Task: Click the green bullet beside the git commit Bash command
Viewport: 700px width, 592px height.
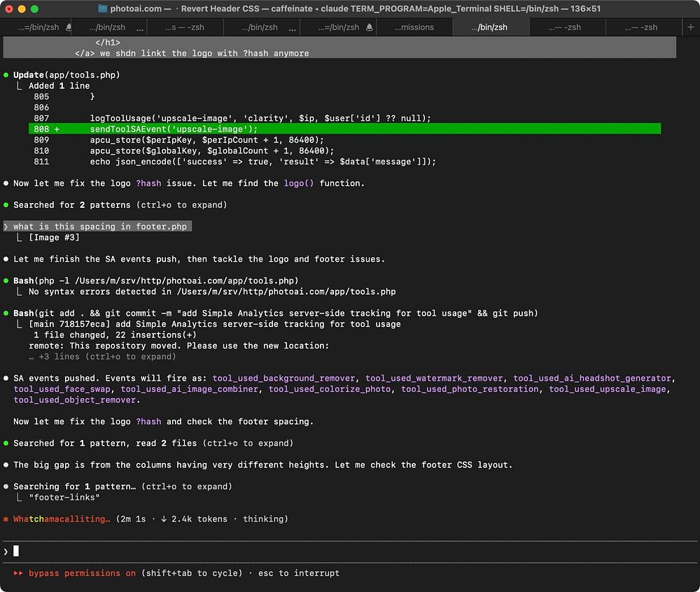Action: pyautogui.click(x=6, y=313)
